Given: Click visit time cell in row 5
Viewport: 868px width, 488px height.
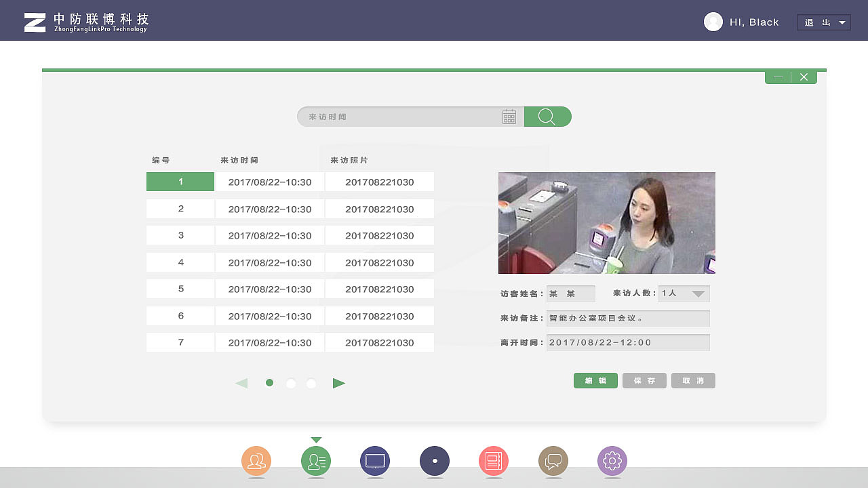Looking at the screenshot, I should 270,289.
